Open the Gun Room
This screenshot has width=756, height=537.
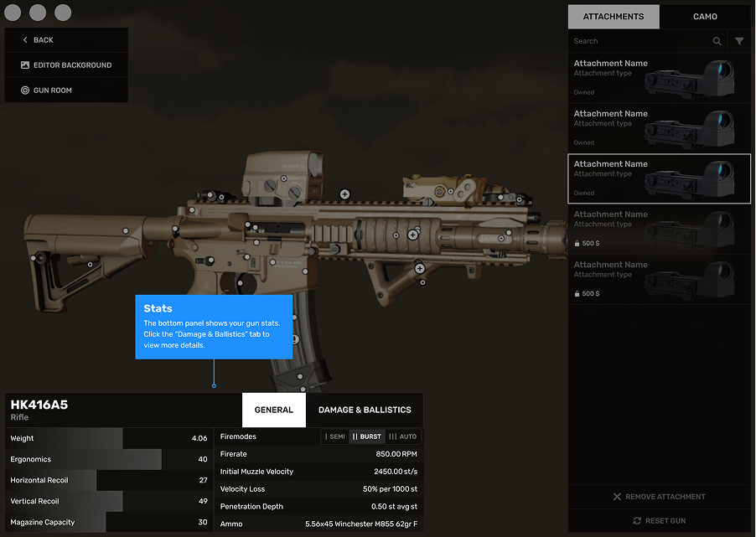point(66,90)
